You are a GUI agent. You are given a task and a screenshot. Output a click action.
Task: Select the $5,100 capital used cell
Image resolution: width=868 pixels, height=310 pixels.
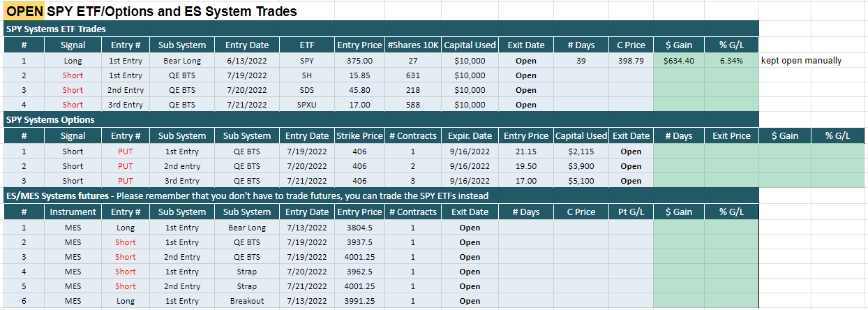click(581, 181)
